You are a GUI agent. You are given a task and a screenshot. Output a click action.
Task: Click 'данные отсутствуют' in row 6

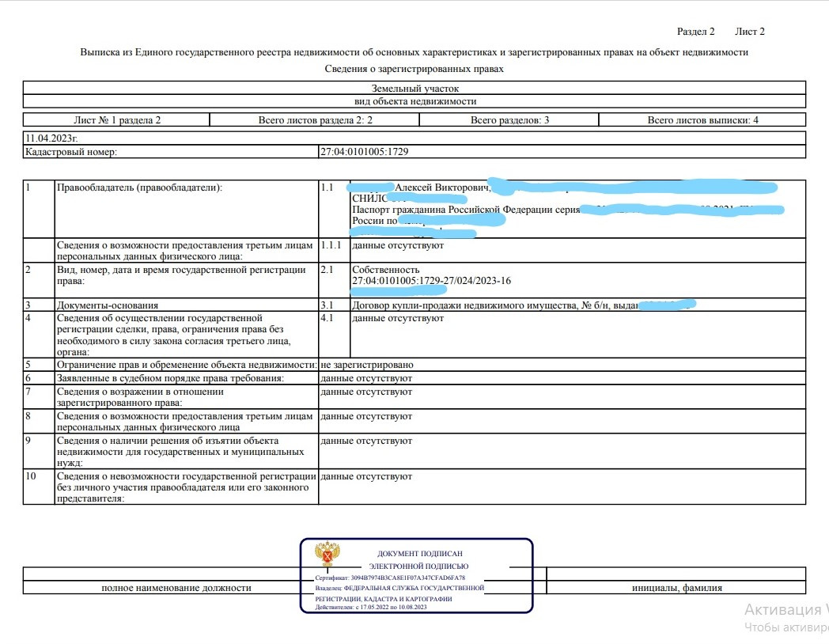point(366,378)
